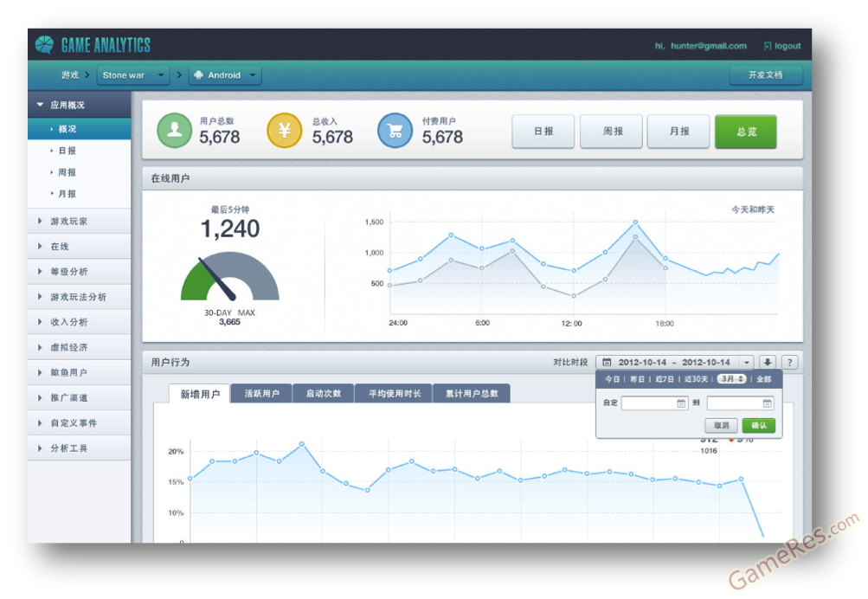Expand the 收入分析 sidebar section
868x599 pixels.
[x=79, y=322]
